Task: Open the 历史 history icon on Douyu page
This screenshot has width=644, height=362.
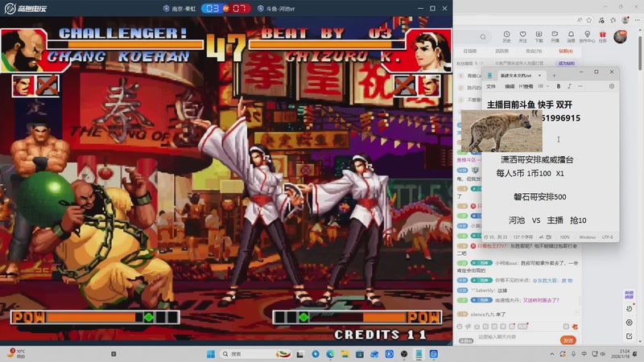Action: [x=506, y=36]
